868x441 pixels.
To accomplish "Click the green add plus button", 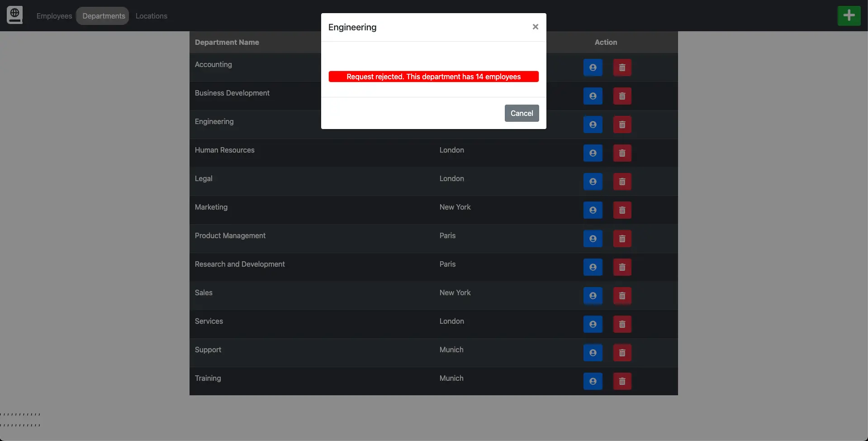I will pyautogui.click(x=849, y=16).
